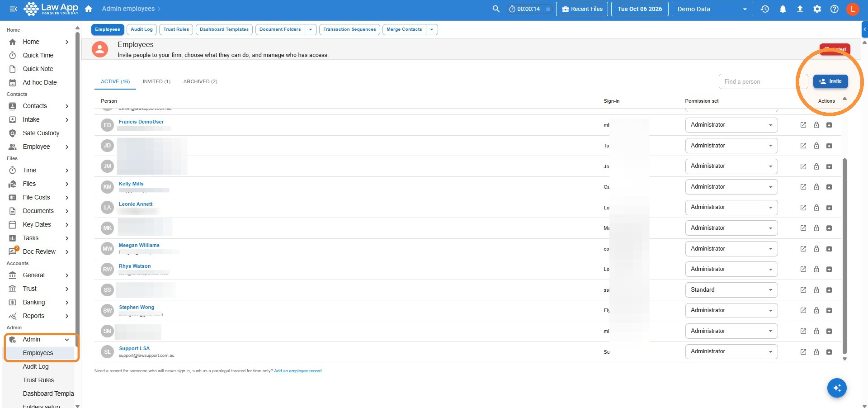Open help question mark icon
The width and height of the screenshot is (868, 408).
point(835,9)
